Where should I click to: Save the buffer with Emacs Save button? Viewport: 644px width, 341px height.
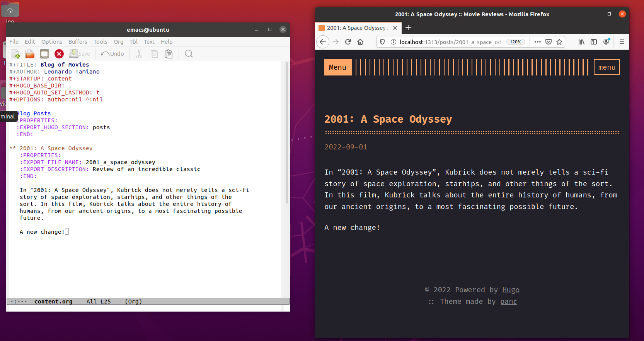click(80, 54)
